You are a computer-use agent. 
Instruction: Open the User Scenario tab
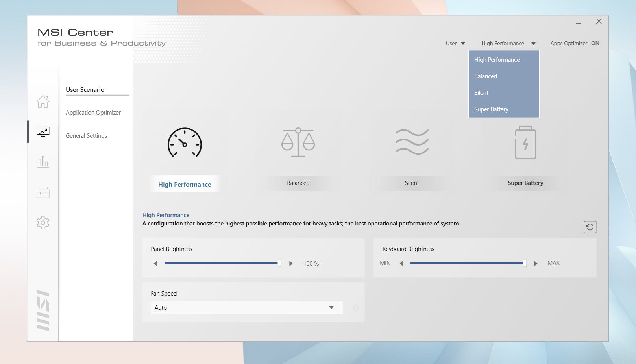[x=85, y=89]
